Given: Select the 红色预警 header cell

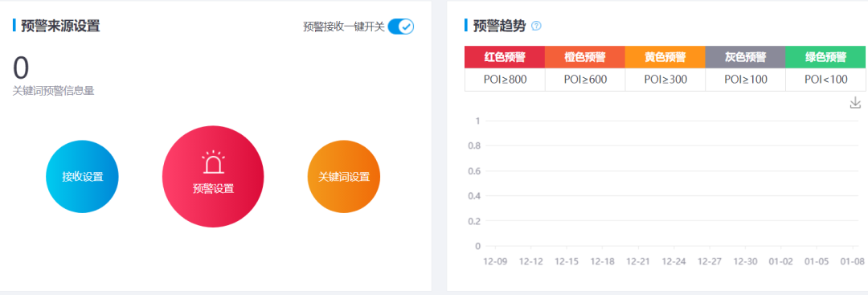Looking at the screenshot, I should 505,56.
